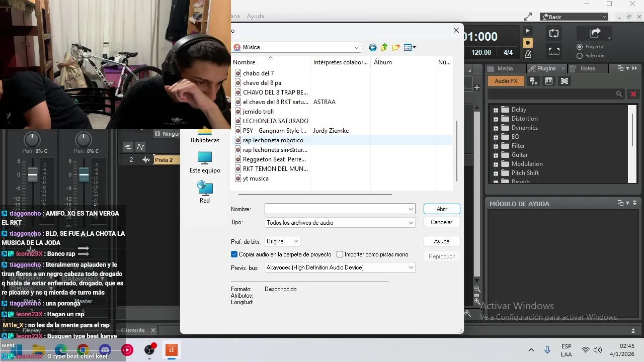Toggle full screen arrows icon
The image size is (644, 362).
pyautogui.click(x=528, y=17)
